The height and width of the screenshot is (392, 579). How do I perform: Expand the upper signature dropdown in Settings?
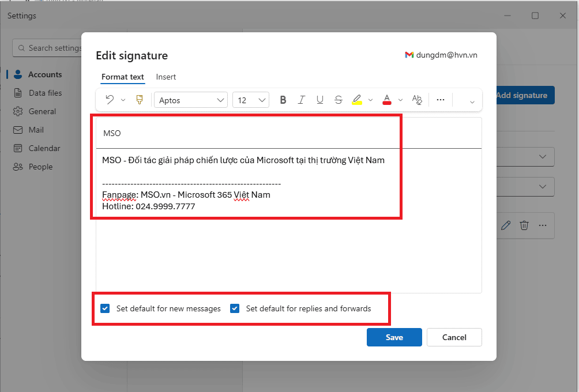click(x=543, y=156)
